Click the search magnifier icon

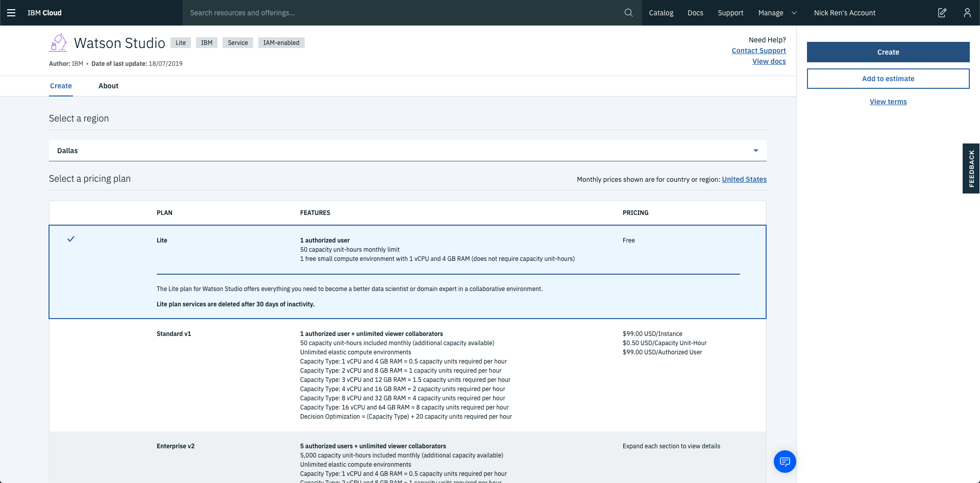(x=628, y=13)
